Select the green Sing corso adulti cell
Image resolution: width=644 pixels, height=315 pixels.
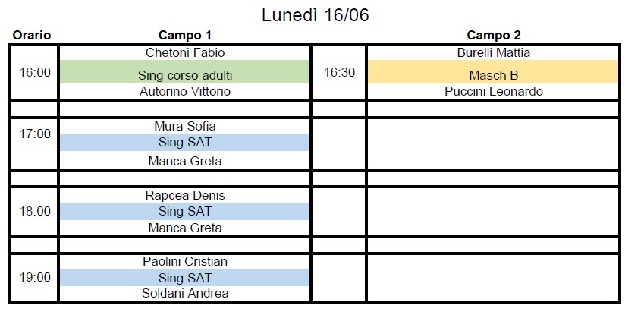coord(185,72)
